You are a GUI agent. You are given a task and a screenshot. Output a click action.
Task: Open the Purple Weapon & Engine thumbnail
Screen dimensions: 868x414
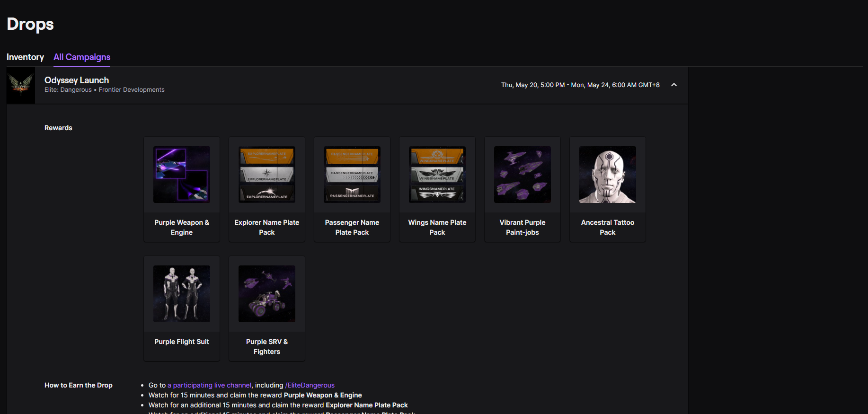coord(182,175)
